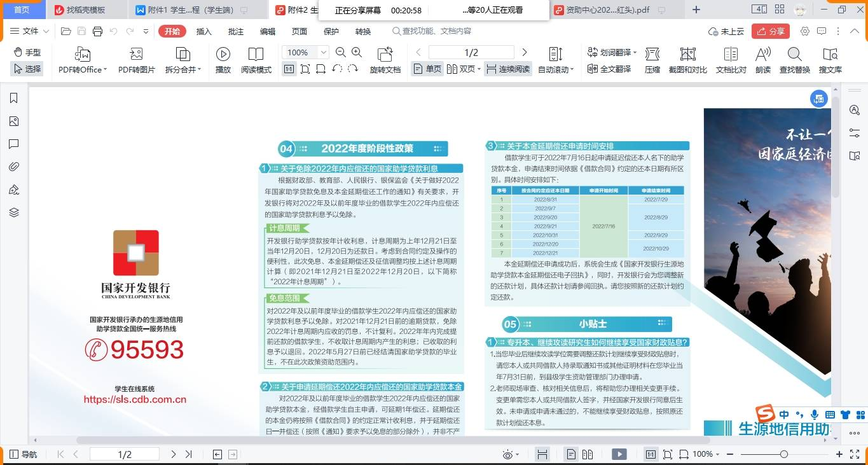Click the 压缩 compress icon
This screenshot has width=868, height=465.
652,55
